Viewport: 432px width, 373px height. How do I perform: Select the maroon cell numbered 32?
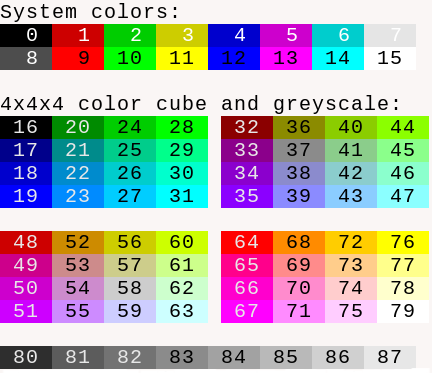click(247, 127)
